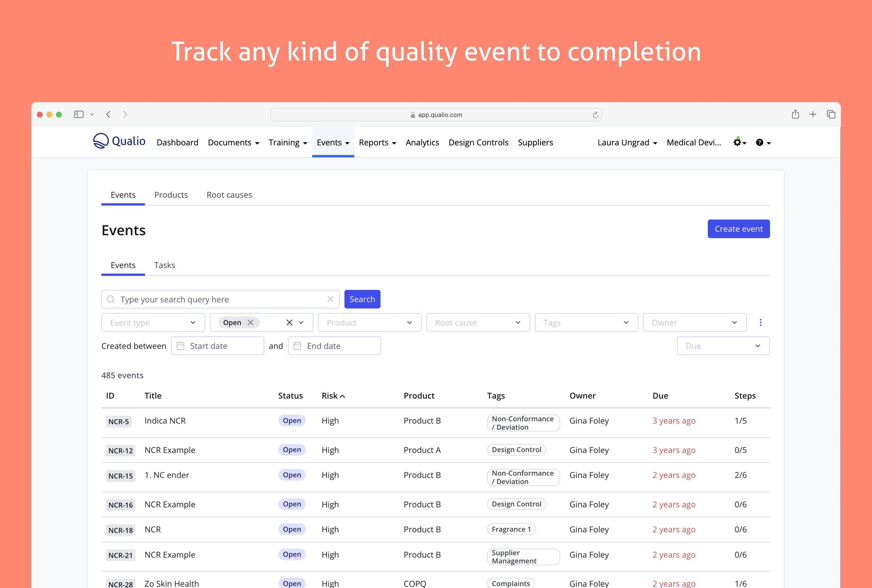Switch to the Tasks tab
The height and width of the screenshot is (588, 872).
coord(164,265)
